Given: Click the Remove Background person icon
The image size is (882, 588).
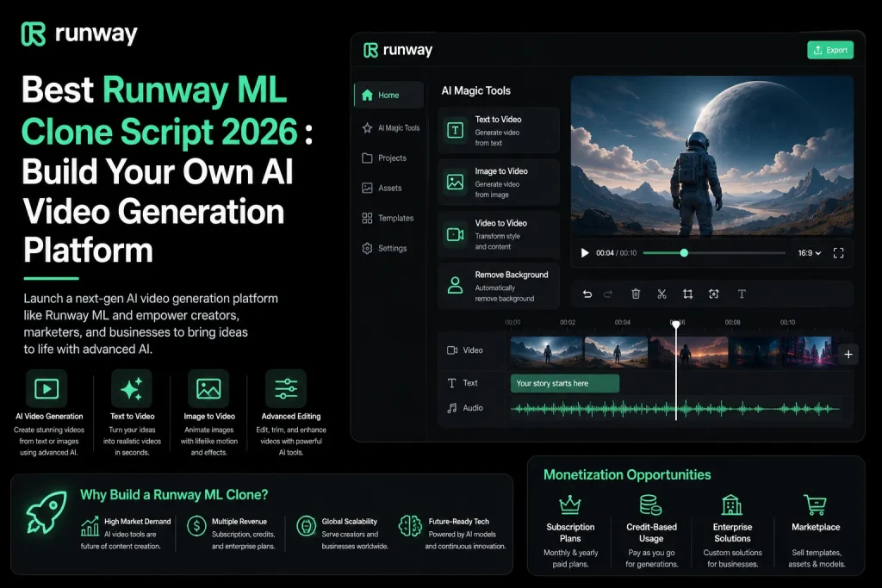Looking at the screenshot, I should [x=455, y=286].
